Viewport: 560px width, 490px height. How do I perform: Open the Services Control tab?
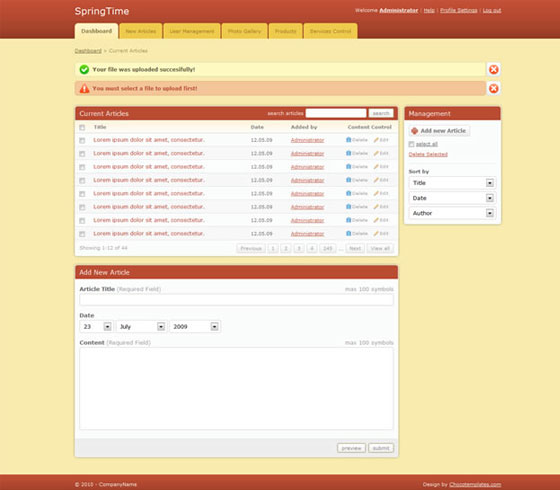(x=330, y=31)
